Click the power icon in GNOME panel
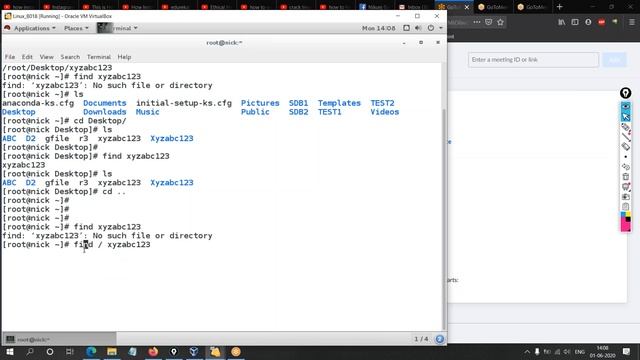This screenshot has height=360, width=640. coord(431,28)
